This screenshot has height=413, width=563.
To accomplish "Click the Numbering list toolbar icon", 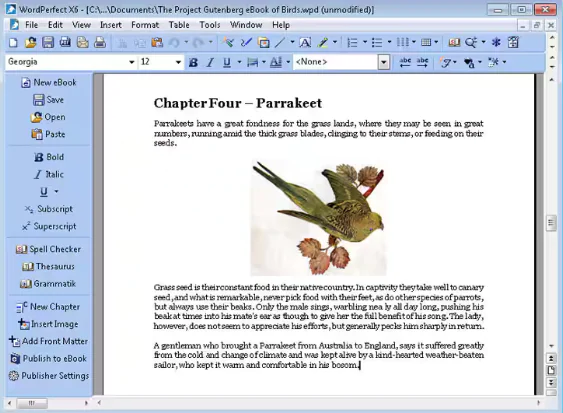I will [x=352, y=42].
